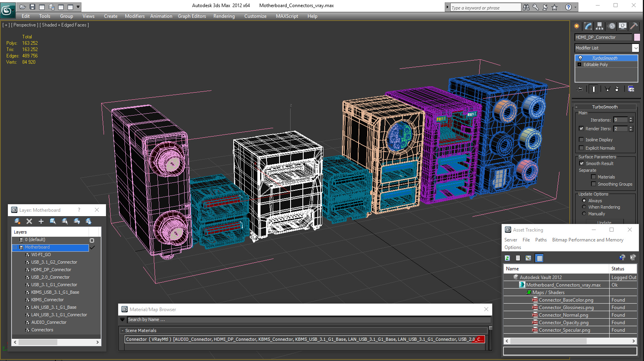Open the Display command panel tab

[623, 26]
